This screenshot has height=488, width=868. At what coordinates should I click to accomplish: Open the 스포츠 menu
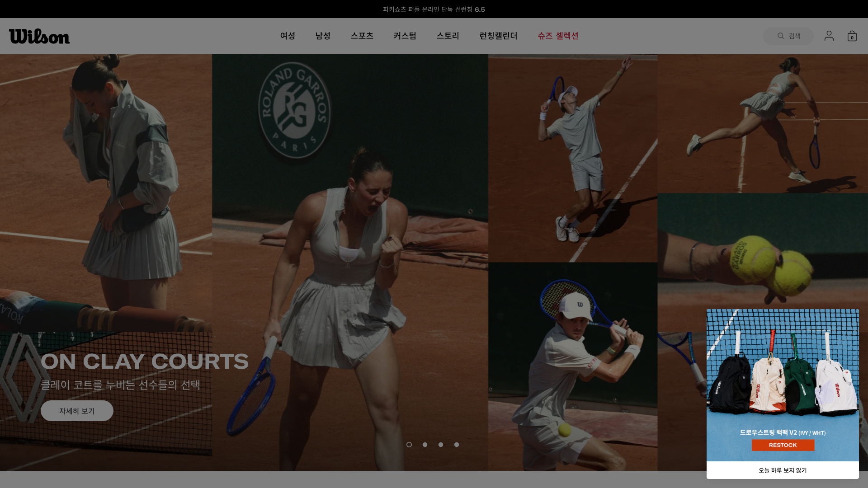pyautogui.click(x=362, y=36)
